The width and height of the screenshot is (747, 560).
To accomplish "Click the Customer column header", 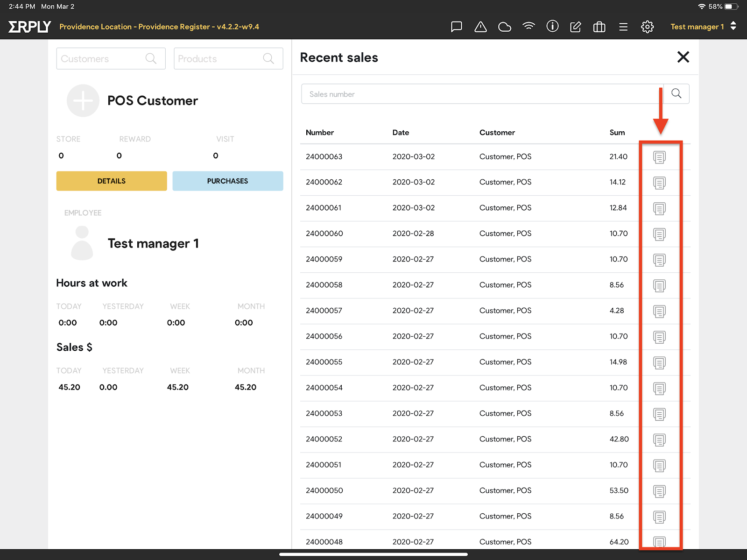I will (497, 133).
